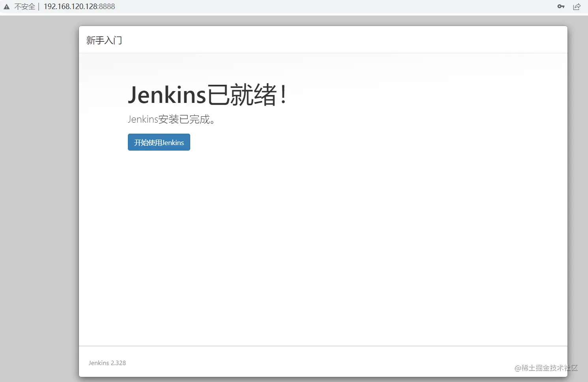Click the Jenkins安装已完成。 text
This screenshot has height=382, width=588.
point(172,119)
